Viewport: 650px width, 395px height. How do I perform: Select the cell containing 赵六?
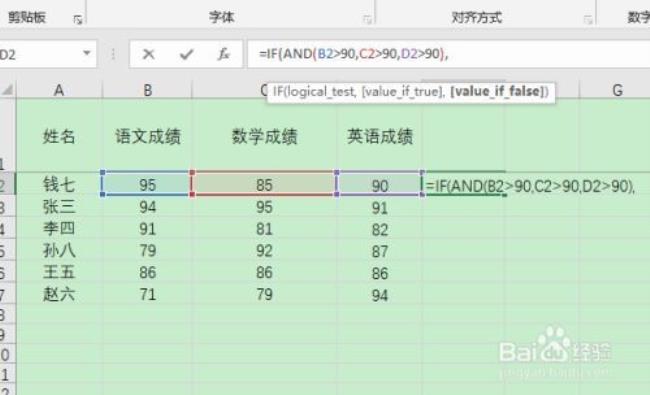(x=59, y=294)
